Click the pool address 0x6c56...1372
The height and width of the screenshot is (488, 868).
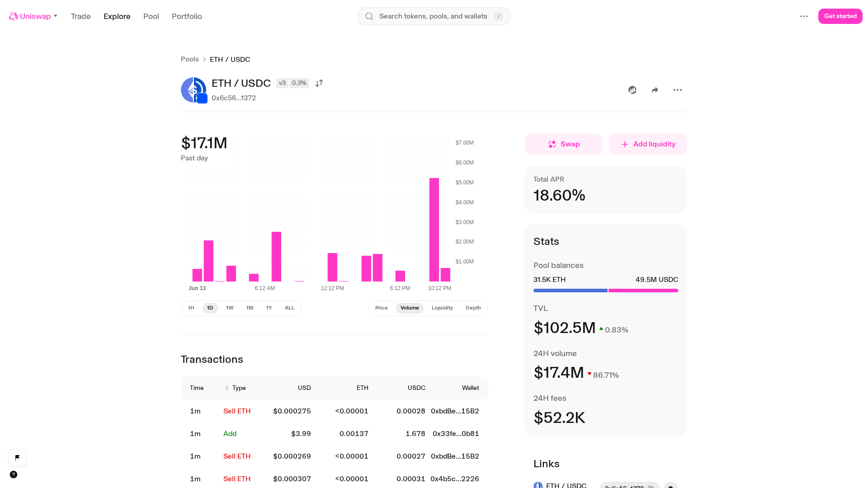point(234,98)
